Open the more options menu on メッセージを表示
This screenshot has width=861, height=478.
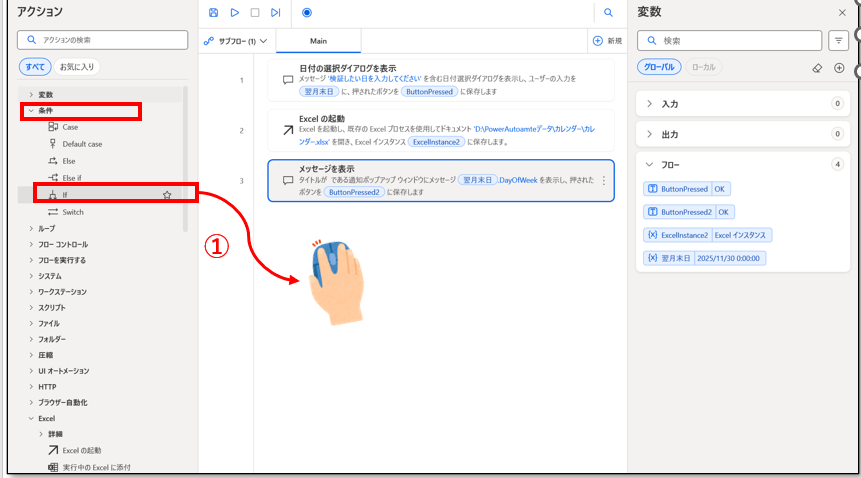(603, 181)
